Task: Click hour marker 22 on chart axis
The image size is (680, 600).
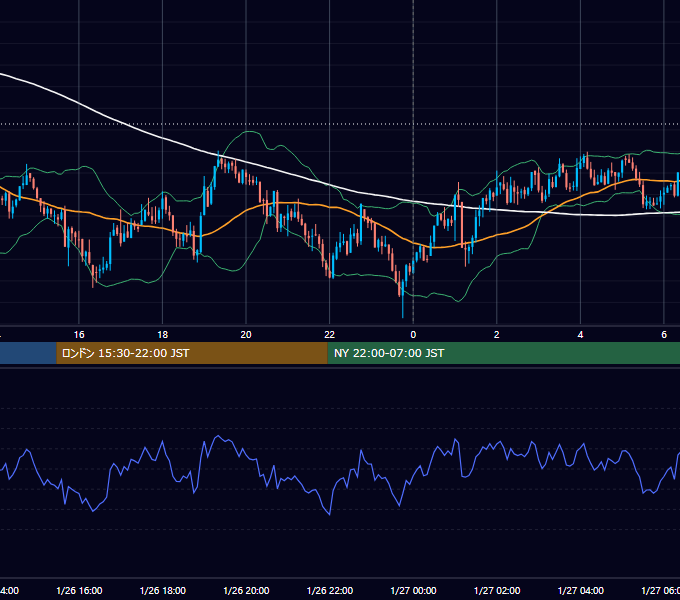Action: click(x=330, y=335)
